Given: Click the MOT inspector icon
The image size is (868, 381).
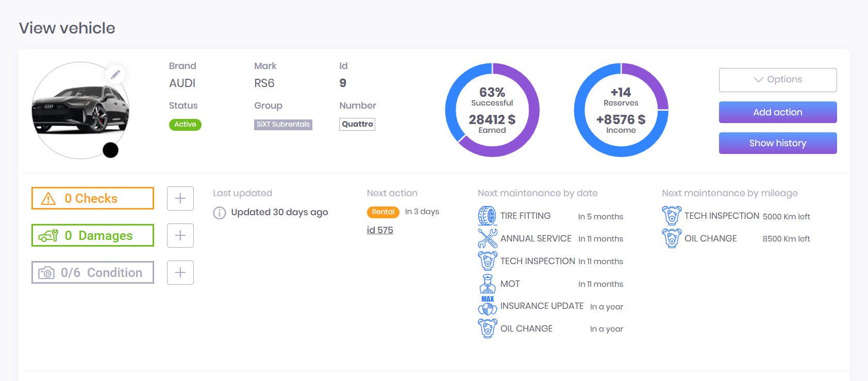Looking at the screenshot, I should tap(487, 284).
